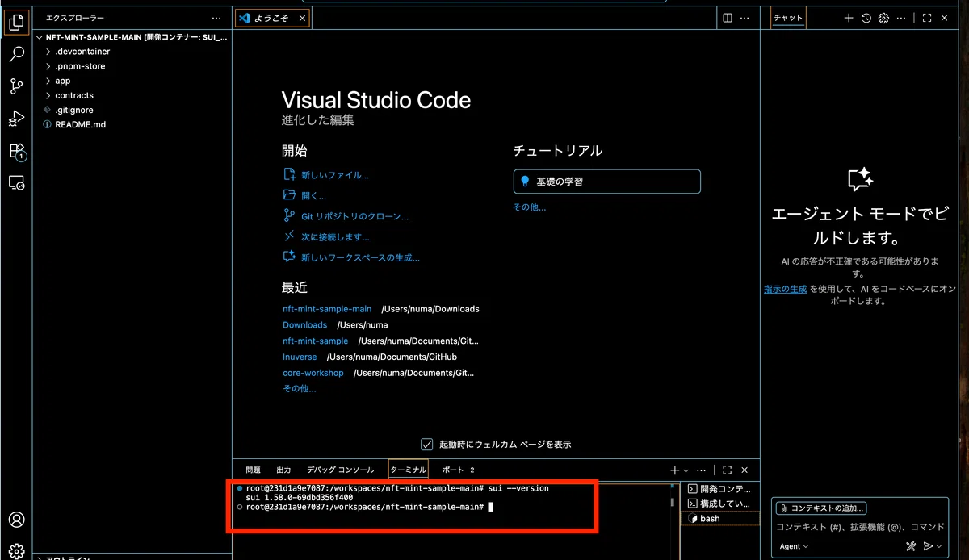Open recent core-workshop project link
This screenshot has height=560, width=969.
[x=313, y=373]
